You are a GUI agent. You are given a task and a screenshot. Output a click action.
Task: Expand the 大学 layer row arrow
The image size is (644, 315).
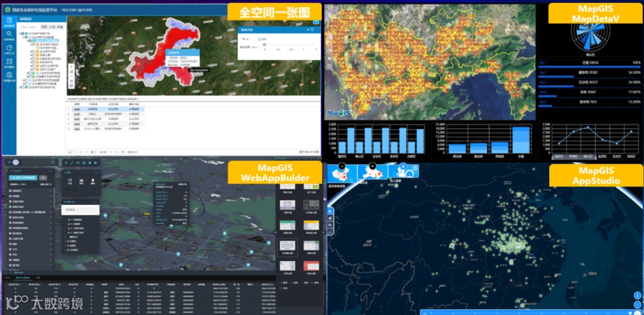click(51, 249)
